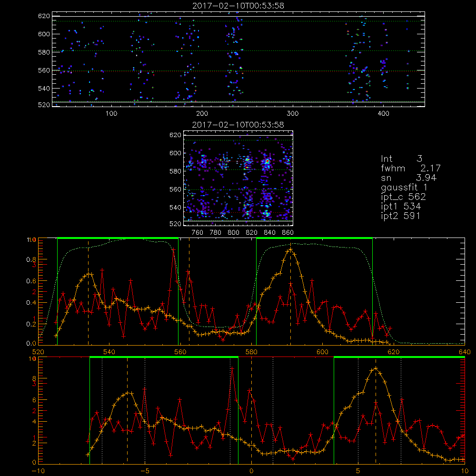
Task: Click the x-axis label 100 of the top image
Action: pos(111,114)
